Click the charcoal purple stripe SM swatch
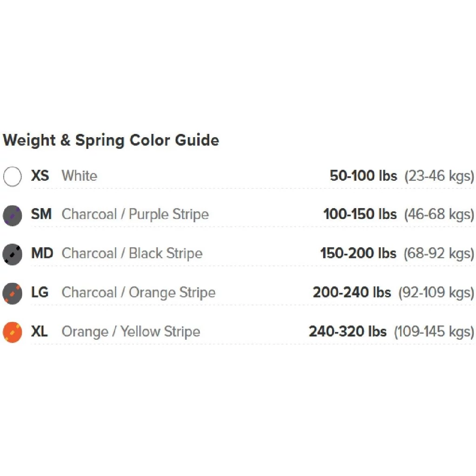This screenshot has height=476, width=476. (x=12, y=216)
